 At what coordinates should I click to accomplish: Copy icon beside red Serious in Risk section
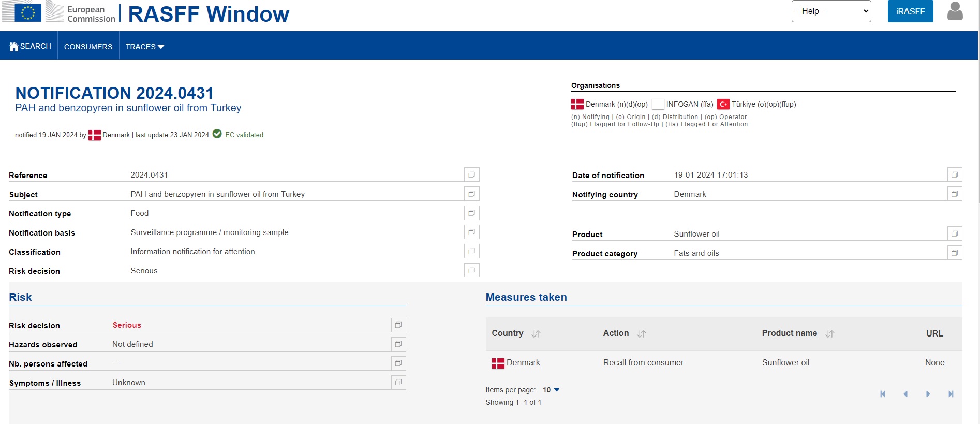tap(398, 325)
